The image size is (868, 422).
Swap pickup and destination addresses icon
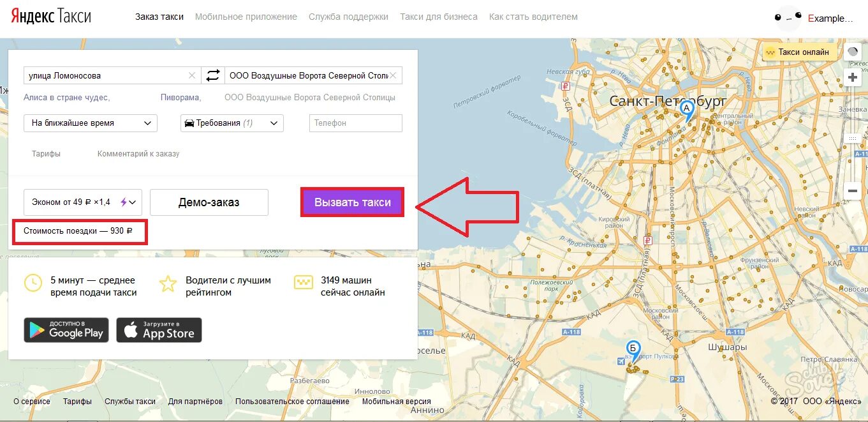(x=212, y=75)
